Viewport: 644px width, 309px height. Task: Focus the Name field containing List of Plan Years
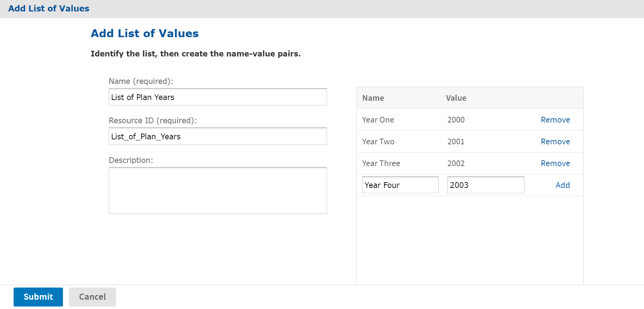click(x=218, y=97)
